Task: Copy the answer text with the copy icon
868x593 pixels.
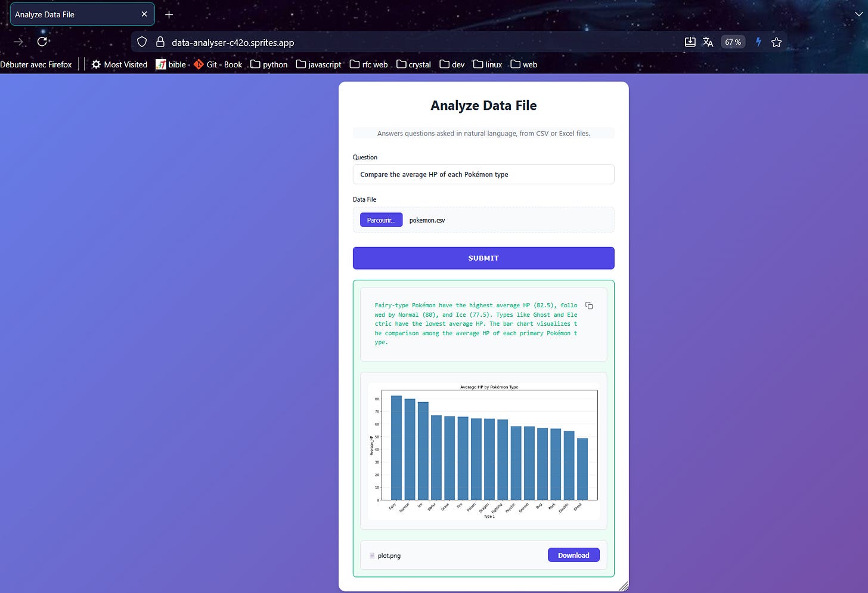Action: [589, 305]
